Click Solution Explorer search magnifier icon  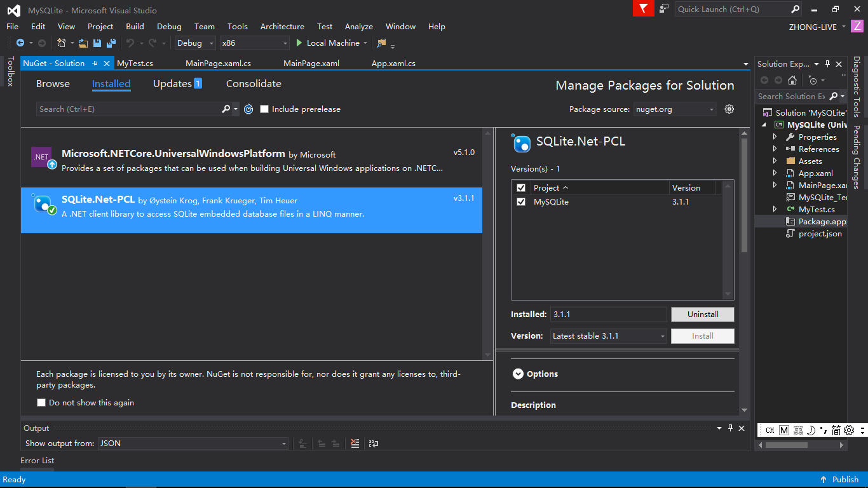(x=832, y=97)
